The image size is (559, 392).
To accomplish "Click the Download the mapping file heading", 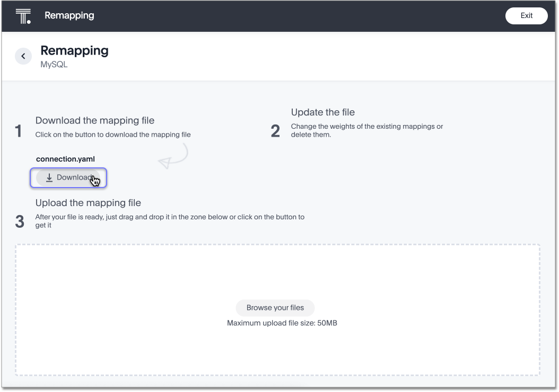I will pyautogui.click(x=94, y=120).
